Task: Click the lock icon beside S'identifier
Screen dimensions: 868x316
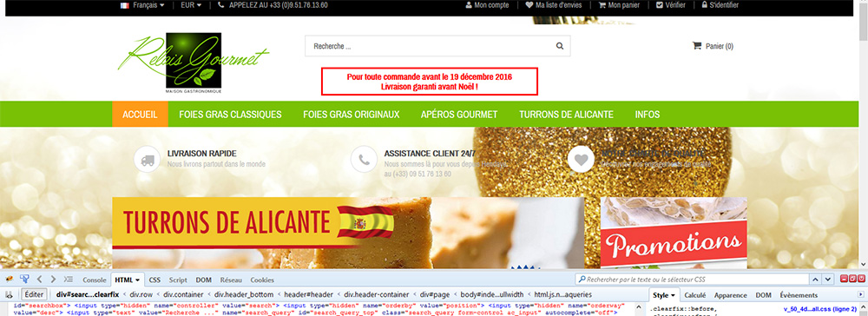Action: (x=704, y=5)
